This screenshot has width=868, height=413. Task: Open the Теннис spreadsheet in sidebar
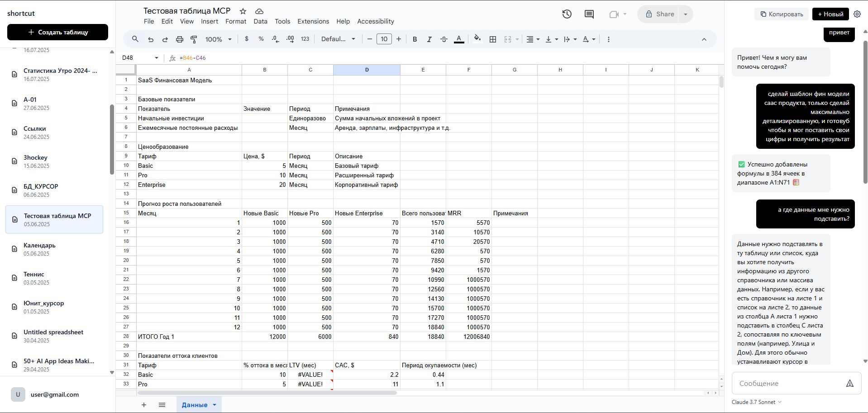54,278
